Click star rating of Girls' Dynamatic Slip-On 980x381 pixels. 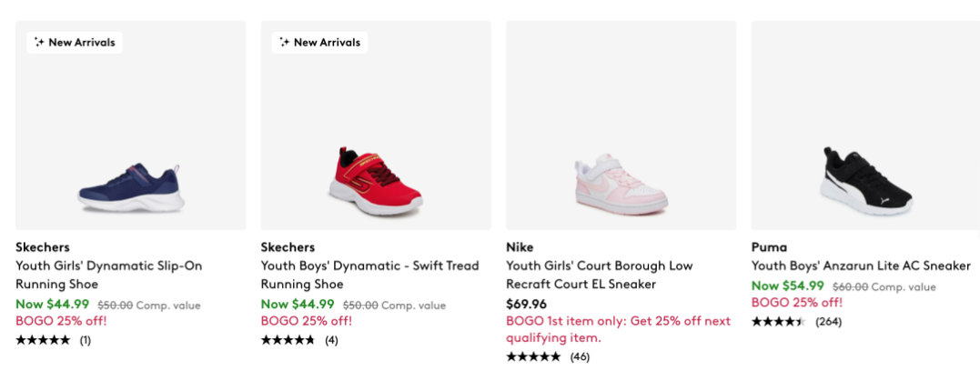(x=43, y=340)
